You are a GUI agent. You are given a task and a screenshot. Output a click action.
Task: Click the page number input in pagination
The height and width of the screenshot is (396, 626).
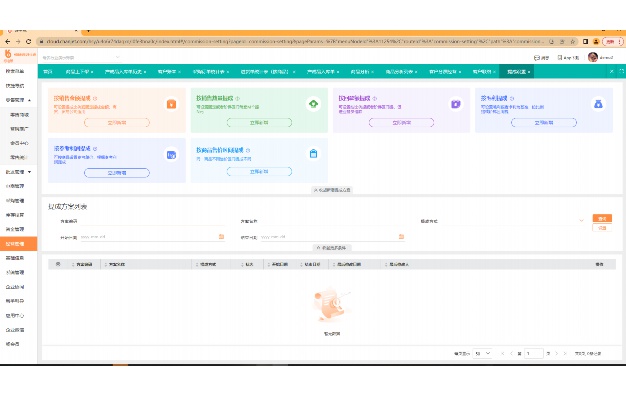coord(533,353)
